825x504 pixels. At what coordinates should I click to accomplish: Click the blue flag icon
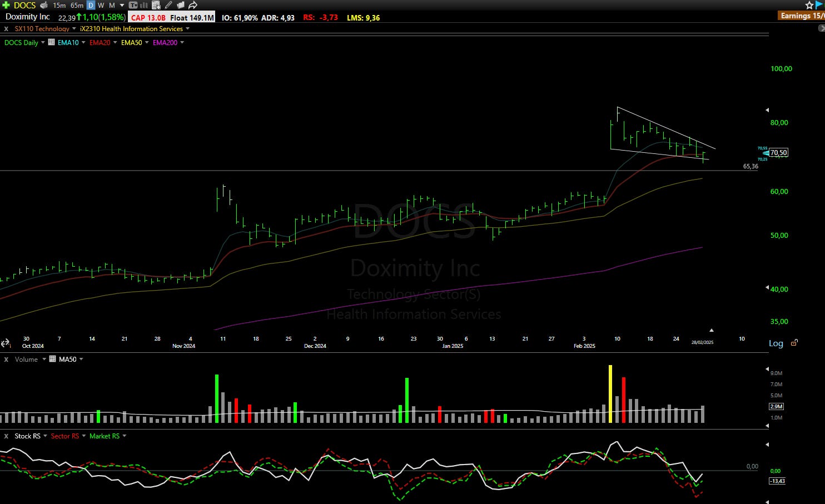[820, 4]
